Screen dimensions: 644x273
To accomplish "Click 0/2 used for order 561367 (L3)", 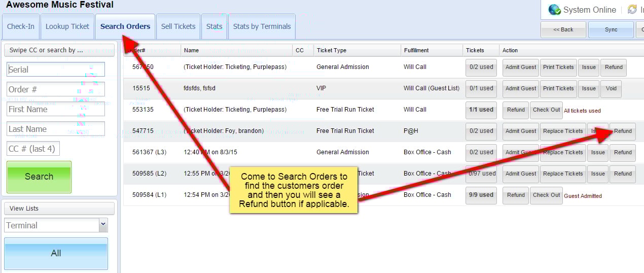I will tap(481, 152).
